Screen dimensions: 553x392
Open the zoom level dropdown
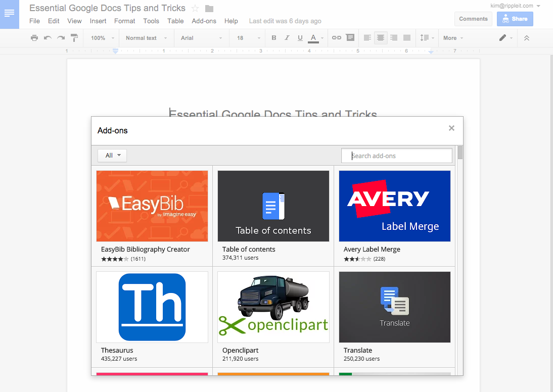click(x=103, y=38)
